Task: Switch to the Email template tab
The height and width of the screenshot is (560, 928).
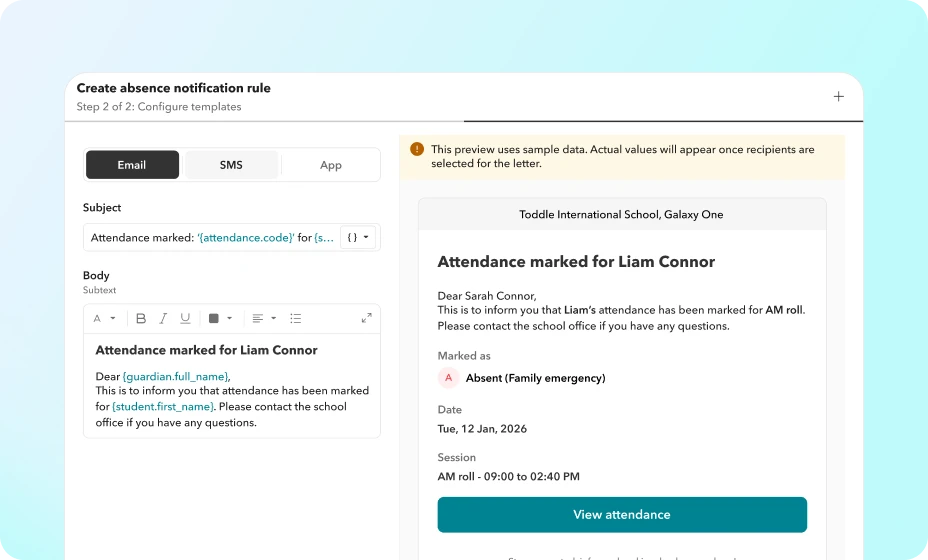Action: 132,165
